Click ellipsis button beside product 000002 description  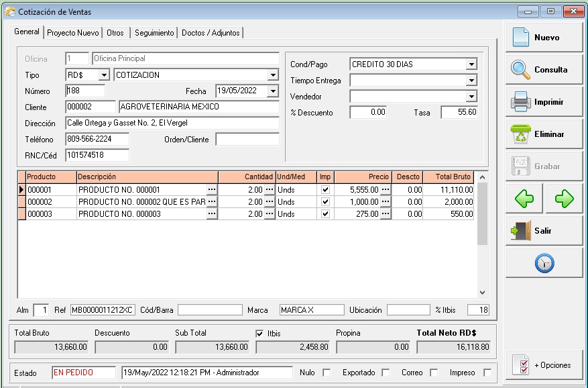[212, 202]
